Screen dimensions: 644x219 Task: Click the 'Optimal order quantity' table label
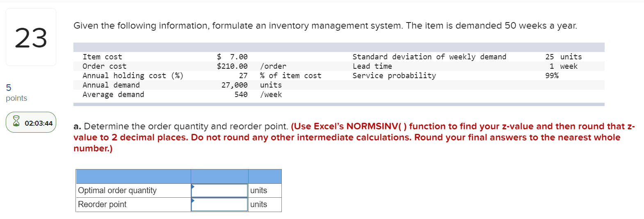click(x=117, y=190)
